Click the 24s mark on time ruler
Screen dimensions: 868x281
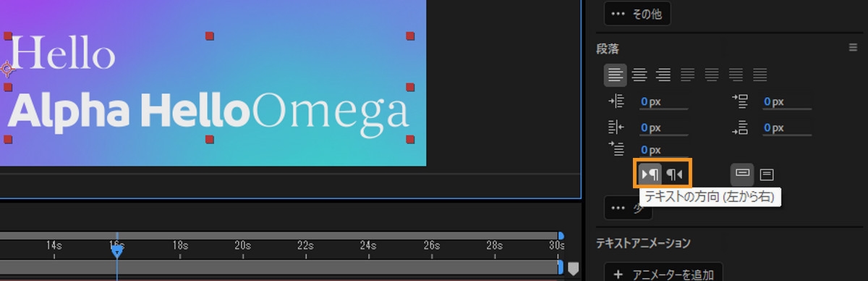click(368, 246)
